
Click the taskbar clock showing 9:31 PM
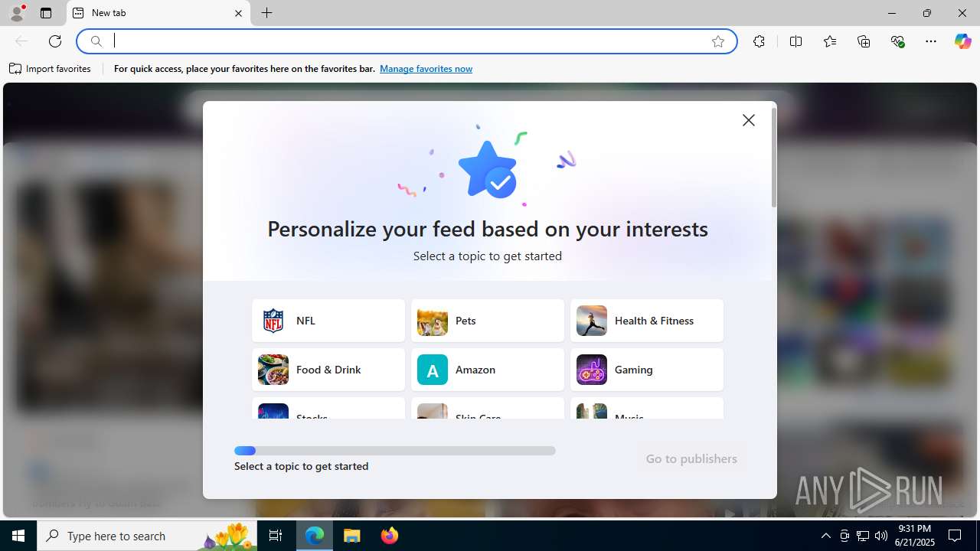[x=915, y=536]
